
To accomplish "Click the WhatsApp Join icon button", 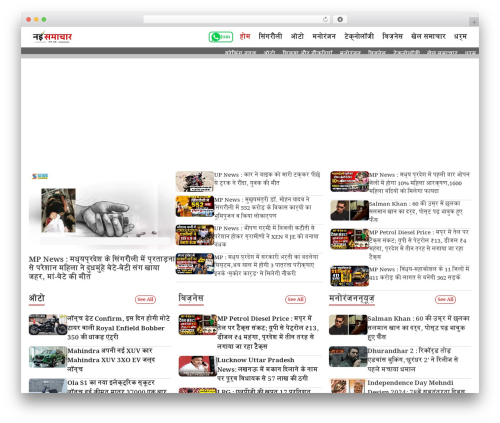I will pyautogui.click(x=221, y=37).
